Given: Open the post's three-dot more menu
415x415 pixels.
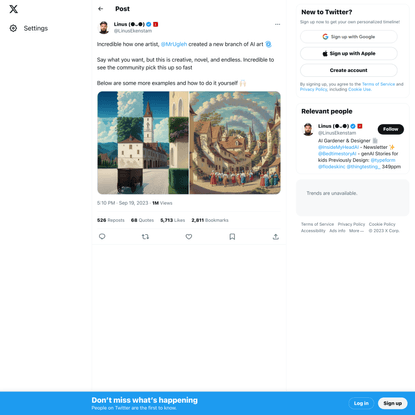Looking at the screenshot, I should click(x=277, y=24).
